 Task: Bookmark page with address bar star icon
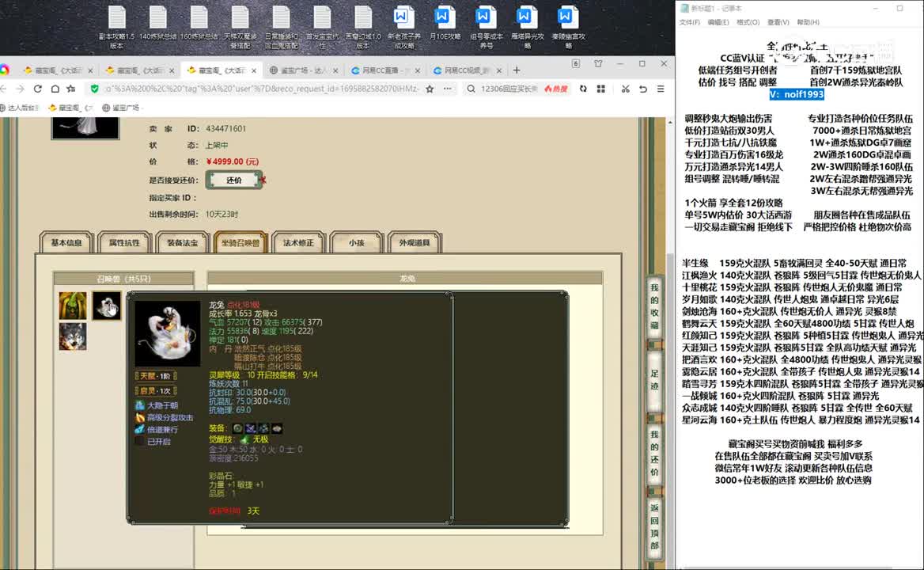click(430, 89)
